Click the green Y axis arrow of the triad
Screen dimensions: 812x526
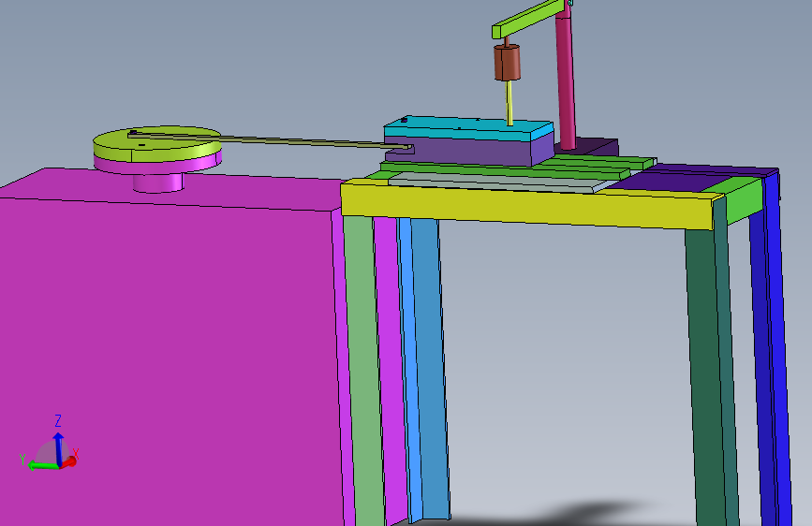coord(42,465)
